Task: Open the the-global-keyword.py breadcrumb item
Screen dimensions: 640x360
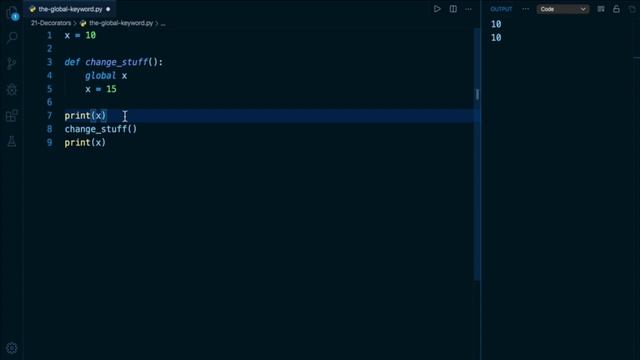Action: click(x=121, y=23)
